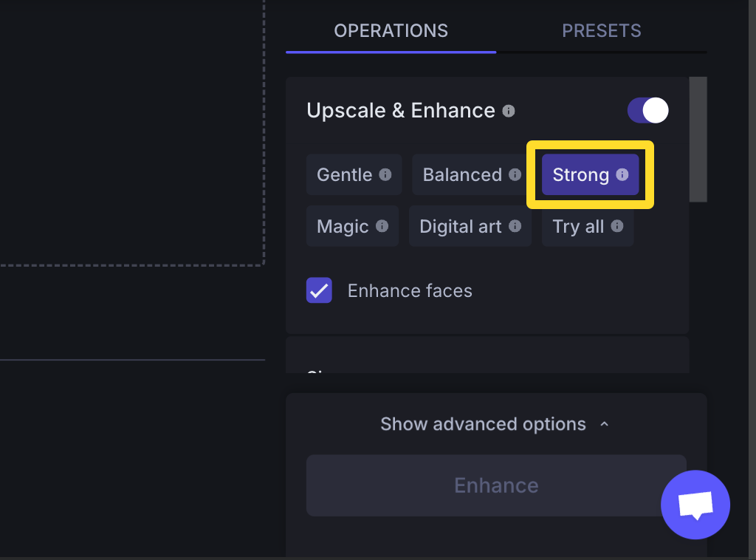Image resolution: width=756 pixels, height=560 pixels.
Task: Select the Digital art mode
Action: pyautogui.click(x=470, y=226)
